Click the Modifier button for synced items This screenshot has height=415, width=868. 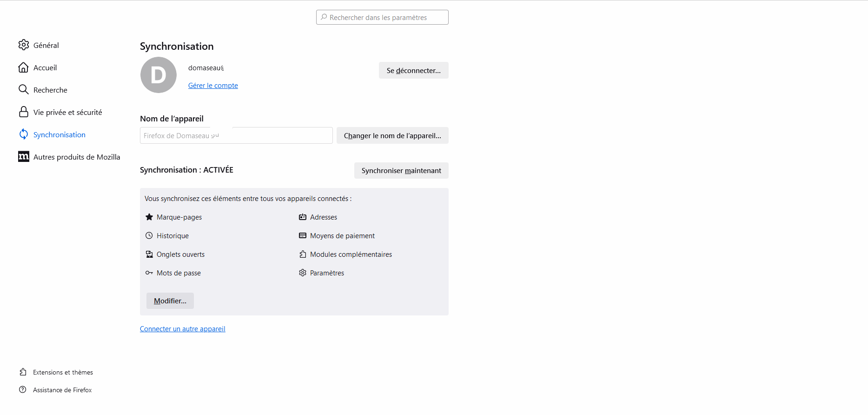pyautogui.click(x=170, y=301)
